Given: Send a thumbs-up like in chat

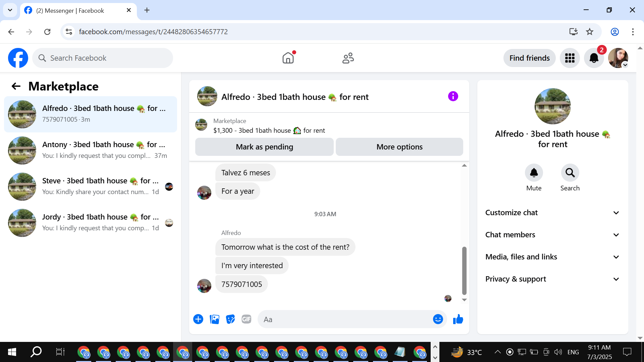Looking at the screenshot, I should [458, 319].
